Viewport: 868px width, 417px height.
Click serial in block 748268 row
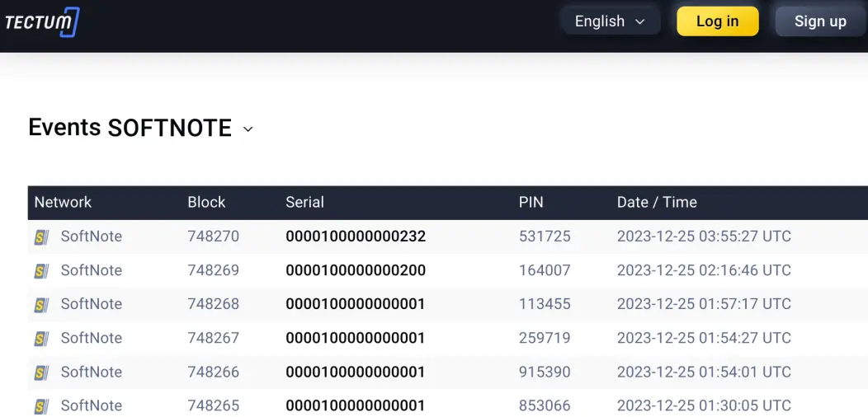[x=355, y=304]
